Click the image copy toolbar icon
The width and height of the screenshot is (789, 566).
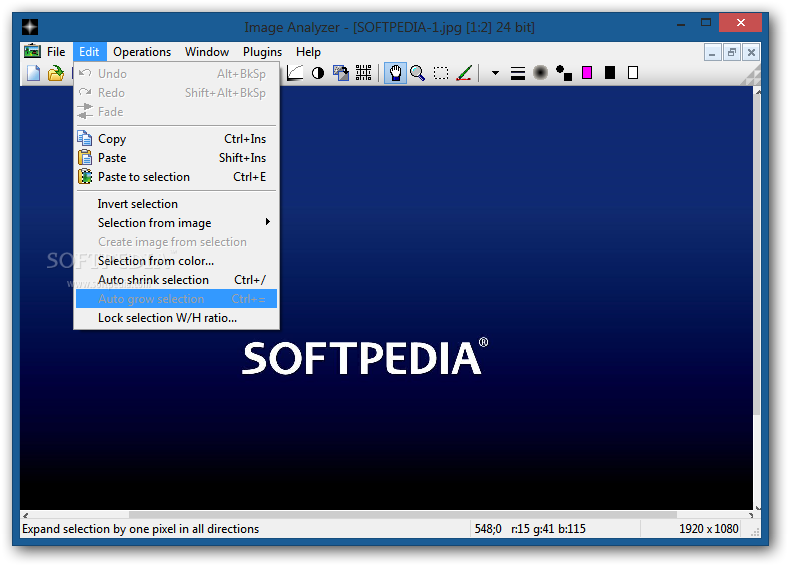[x=341, y=73]
